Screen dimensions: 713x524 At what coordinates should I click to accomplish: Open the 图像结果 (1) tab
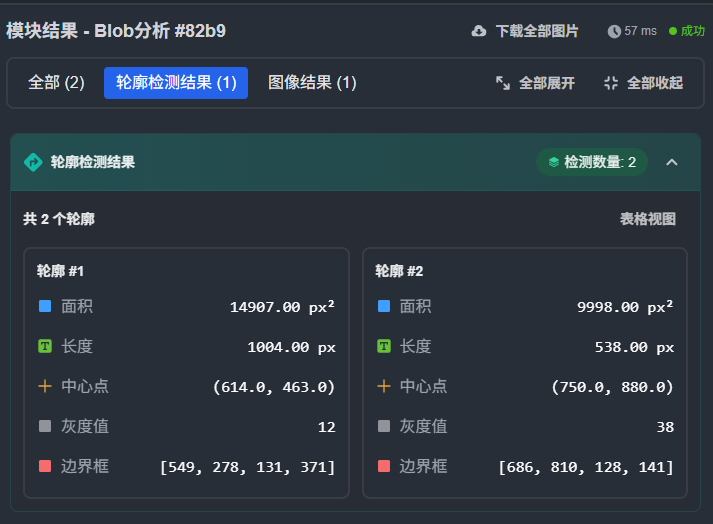pyautogui.click(x=312, y=83)
